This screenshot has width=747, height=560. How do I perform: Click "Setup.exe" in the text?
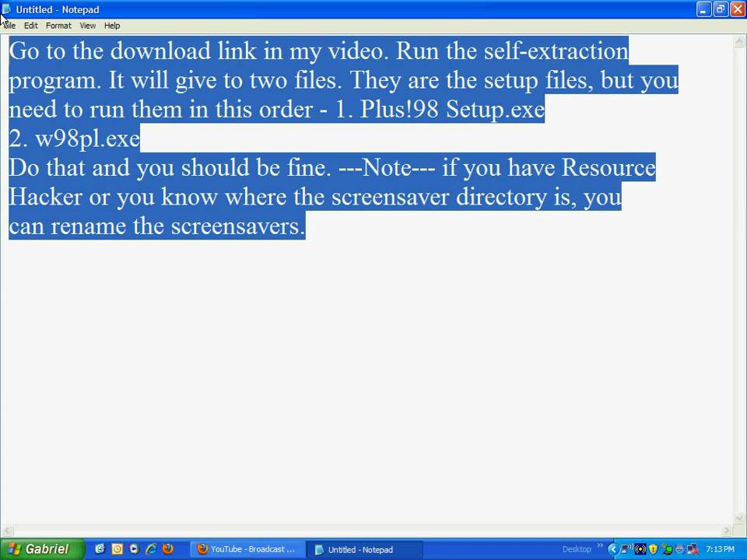(x=496, y=109)
